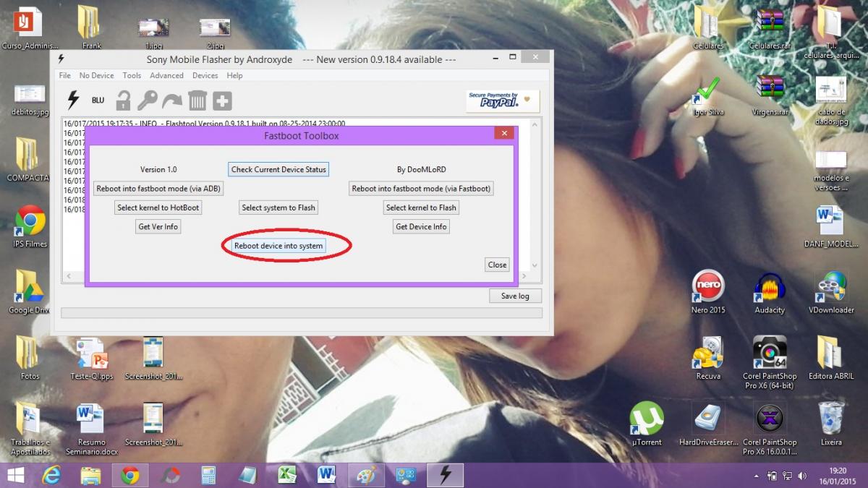Click the key icon in Flasher toolbar

point(148,100)
